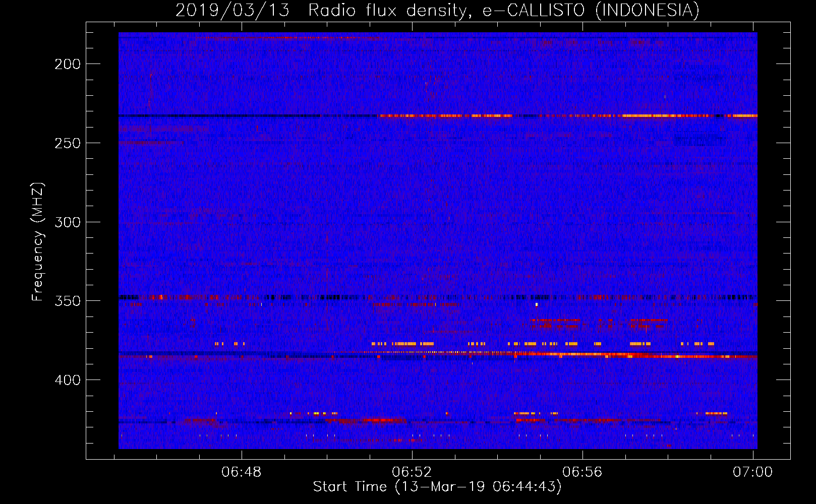The height and width of the screenshot is (504, 816).
Task: Click the date "2019/03/13" in title
Action: pos(232,11)
